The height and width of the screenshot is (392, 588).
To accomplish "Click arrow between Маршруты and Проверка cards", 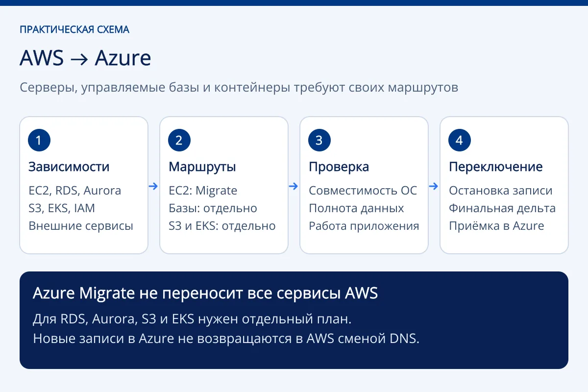I will point(294,186).
